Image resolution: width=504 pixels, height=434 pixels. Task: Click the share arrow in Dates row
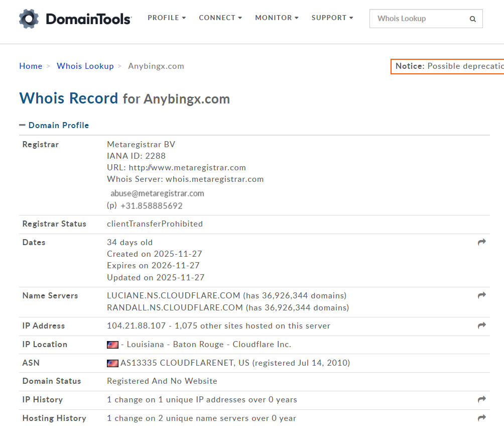pos(482,242)
